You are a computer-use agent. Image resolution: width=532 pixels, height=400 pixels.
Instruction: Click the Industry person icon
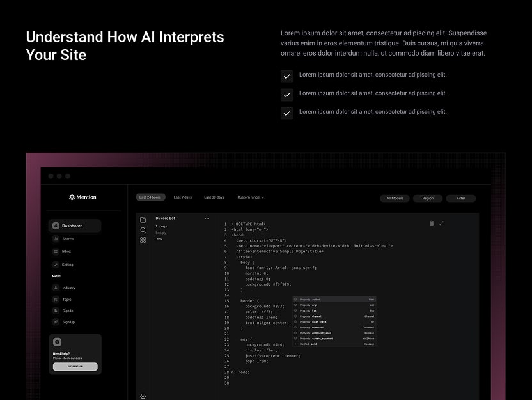56,288
